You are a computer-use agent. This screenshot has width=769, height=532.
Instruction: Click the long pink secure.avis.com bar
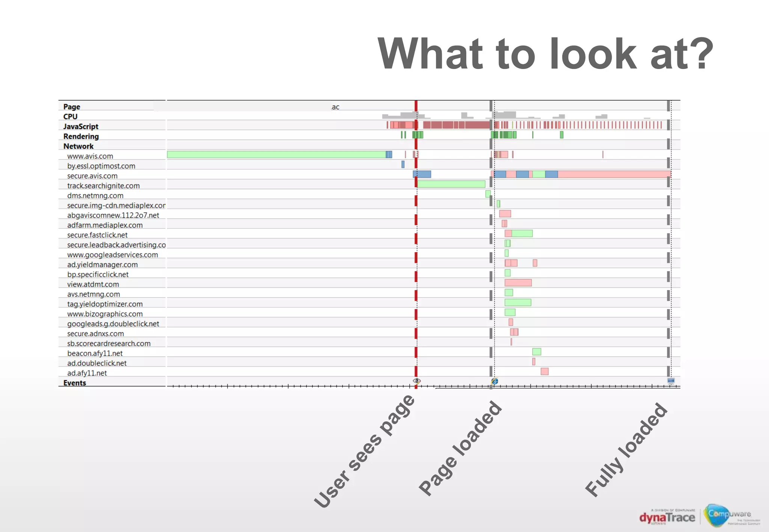[614, 174]
